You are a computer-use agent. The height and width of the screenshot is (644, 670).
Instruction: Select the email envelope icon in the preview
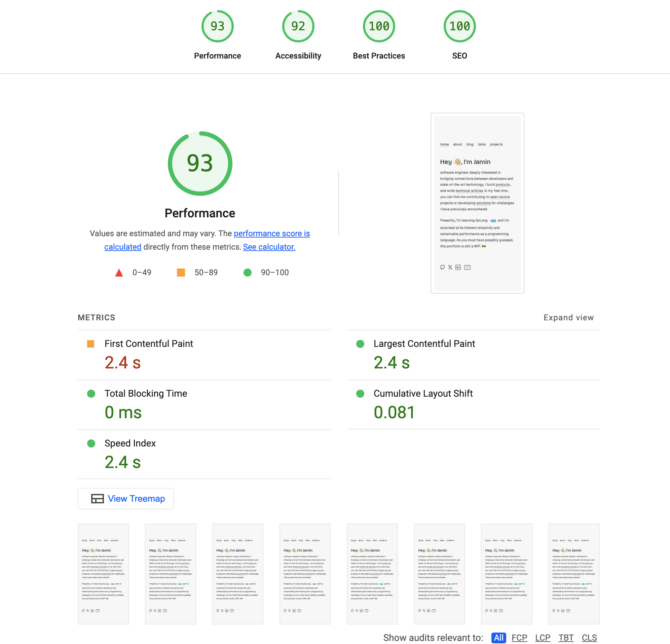467,267
